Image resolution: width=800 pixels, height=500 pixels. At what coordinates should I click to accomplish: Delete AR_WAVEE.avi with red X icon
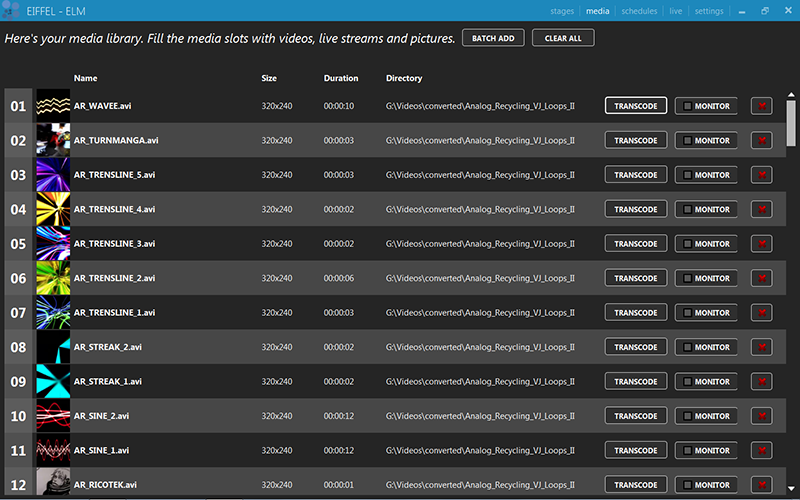coord(761,106)
